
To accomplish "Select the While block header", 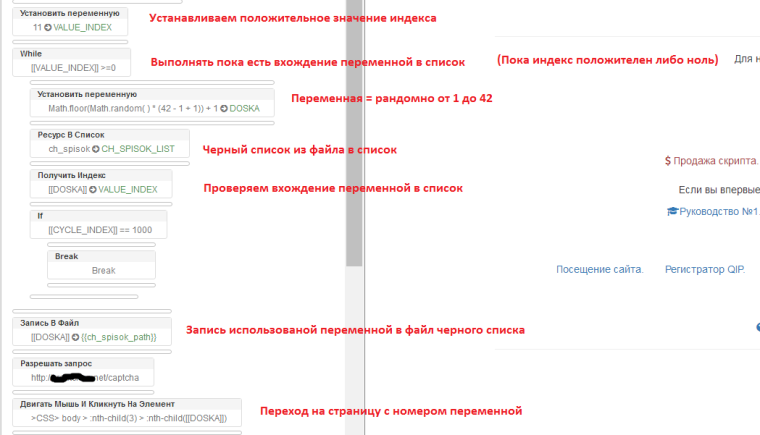I will [71, 54].
